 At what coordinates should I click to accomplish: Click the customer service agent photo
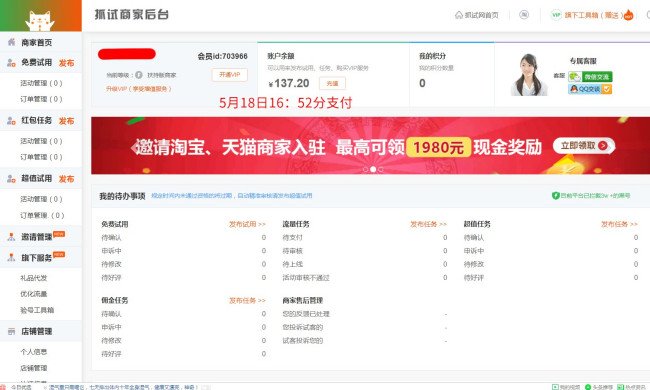528,75
